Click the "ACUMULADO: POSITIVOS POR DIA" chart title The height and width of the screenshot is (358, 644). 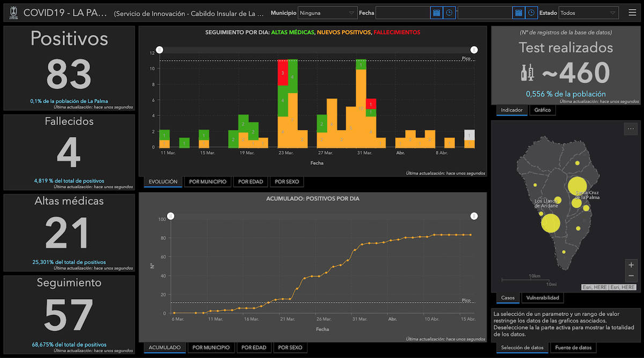coord(313,199)
